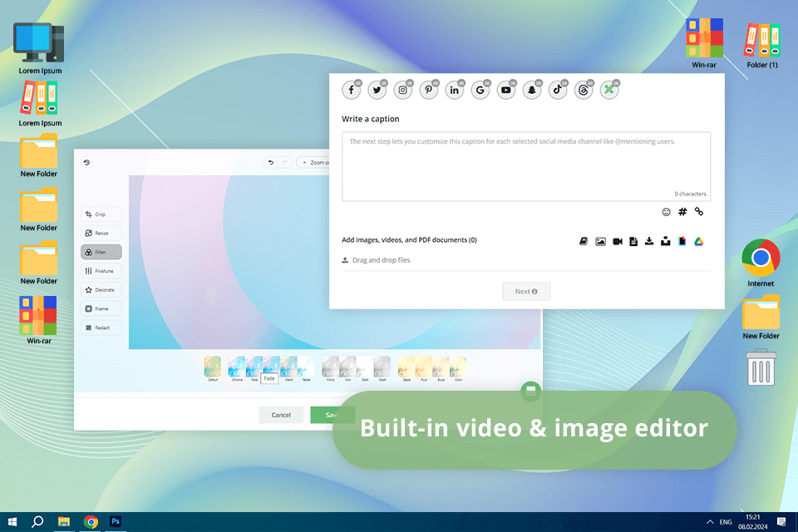The image size is (798, 532).
Task: Click the history revert icon in editor
Action: point(87,162)
